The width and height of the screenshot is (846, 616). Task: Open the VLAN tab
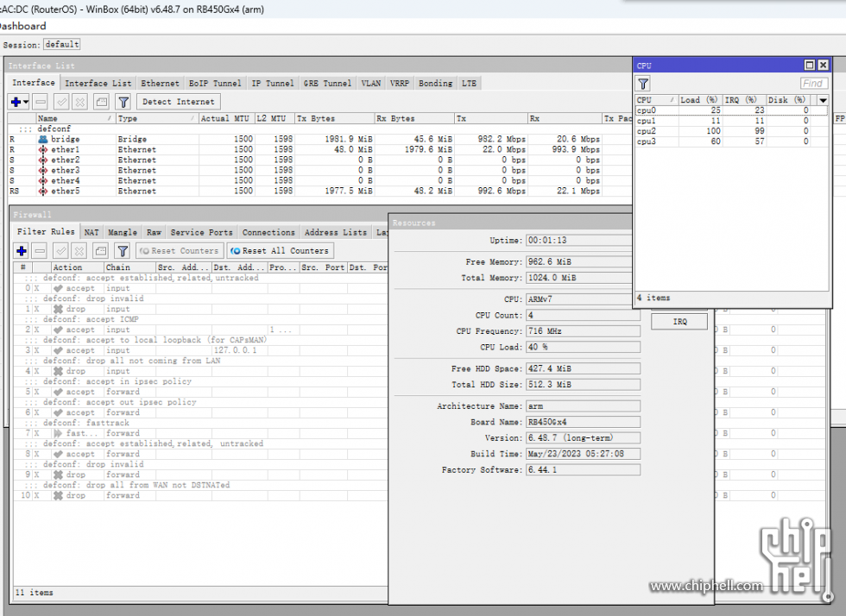click(x=370, y=83)
